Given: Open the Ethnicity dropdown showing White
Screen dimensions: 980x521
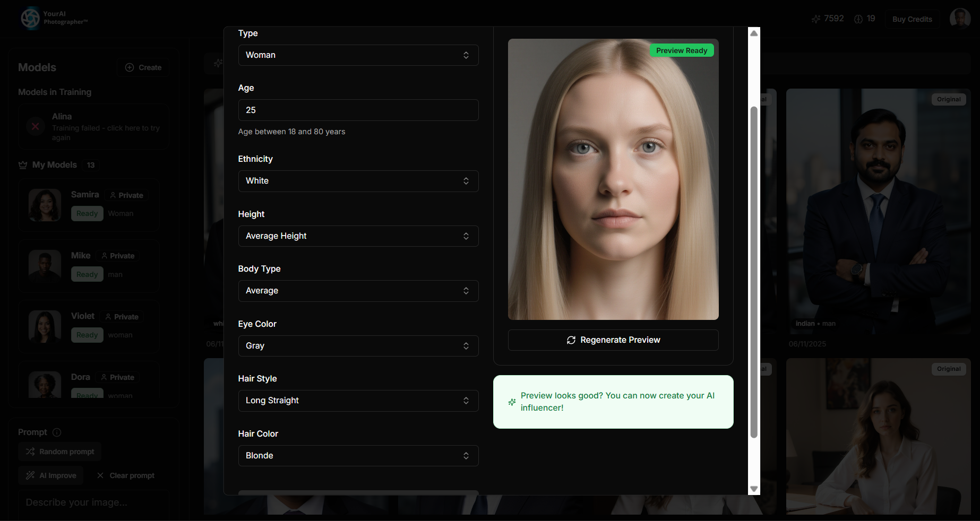Looking at the screenshot, I should 358,181.
